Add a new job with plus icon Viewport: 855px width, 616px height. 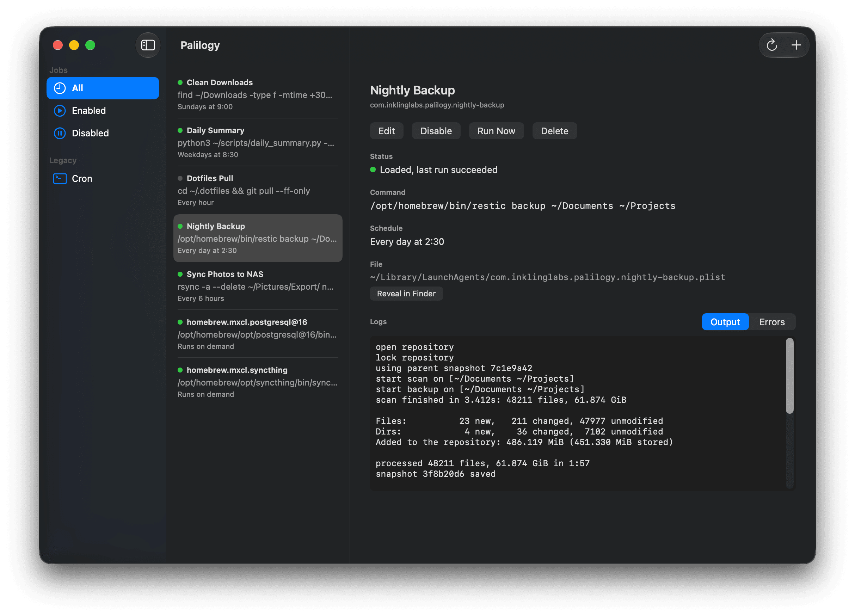coord(796,45)
